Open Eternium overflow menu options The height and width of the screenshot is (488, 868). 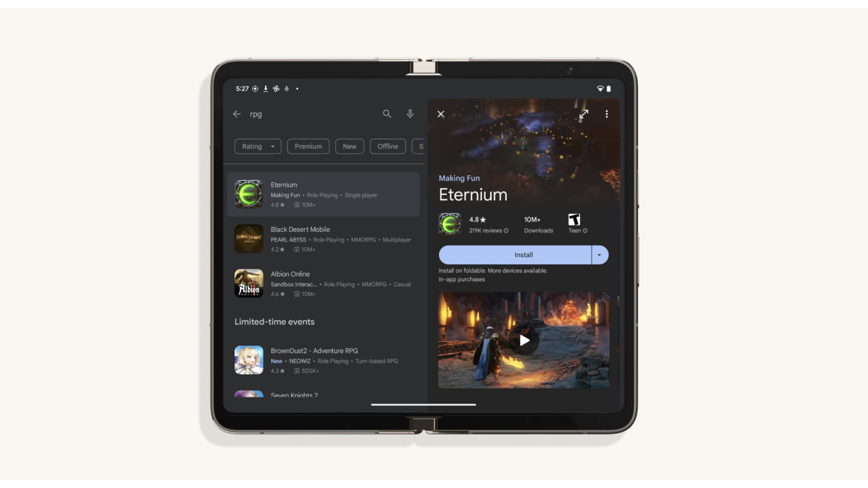click(607, 114)
